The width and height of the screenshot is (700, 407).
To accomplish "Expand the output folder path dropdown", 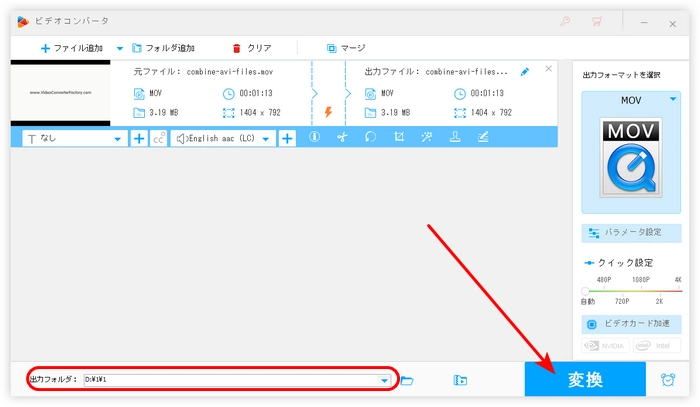I will click(384, 380).
